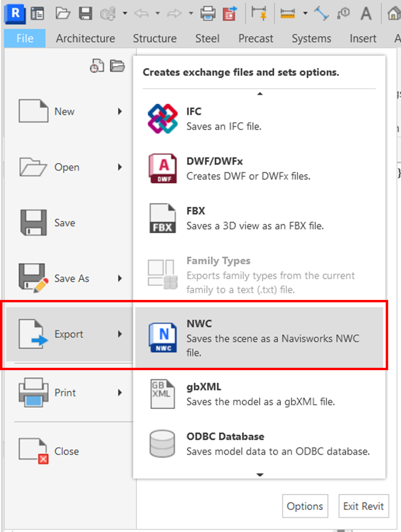Expand the Save As submenu arrow

tap(120, 279)
